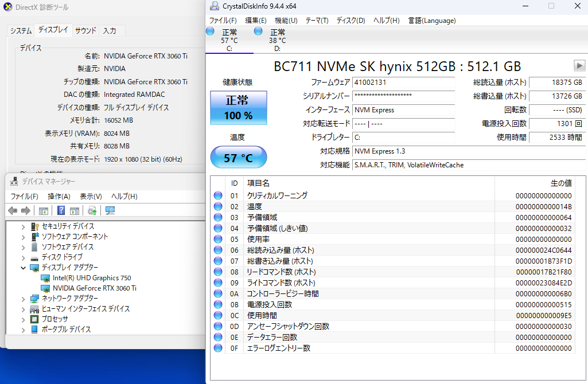Click the DirectX Diagnostic Tool title icon
This screenshot has height=384, width=588.
7,7
